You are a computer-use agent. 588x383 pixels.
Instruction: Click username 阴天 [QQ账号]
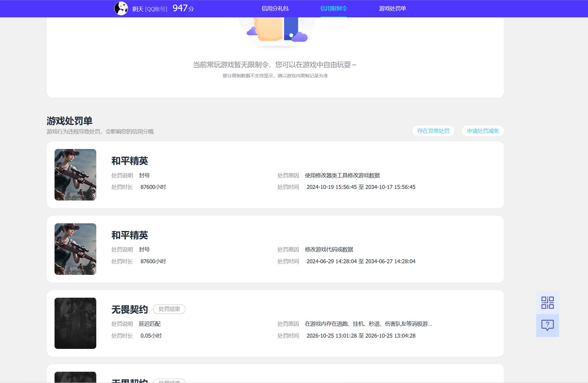click(x=150, y=9)
